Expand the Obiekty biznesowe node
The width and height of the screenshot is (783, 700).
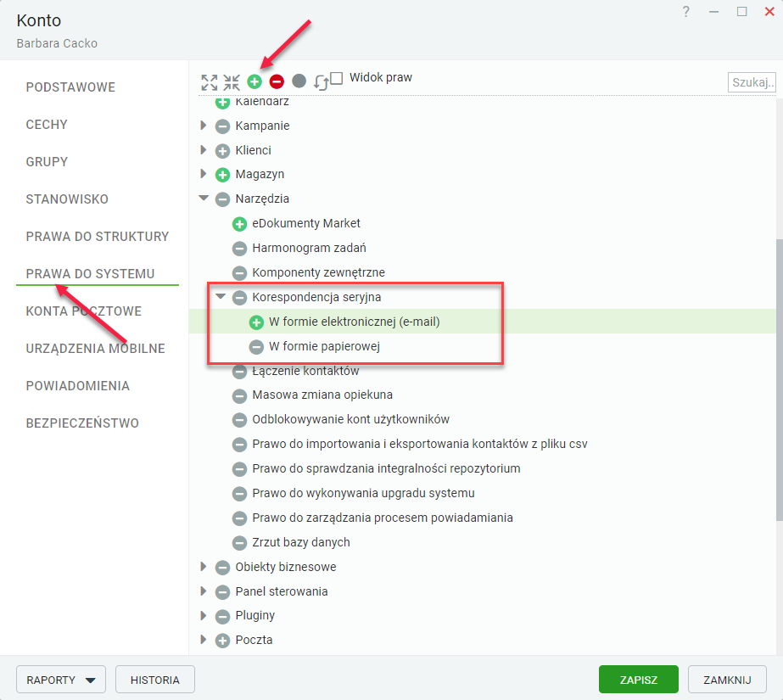point(204,566)
